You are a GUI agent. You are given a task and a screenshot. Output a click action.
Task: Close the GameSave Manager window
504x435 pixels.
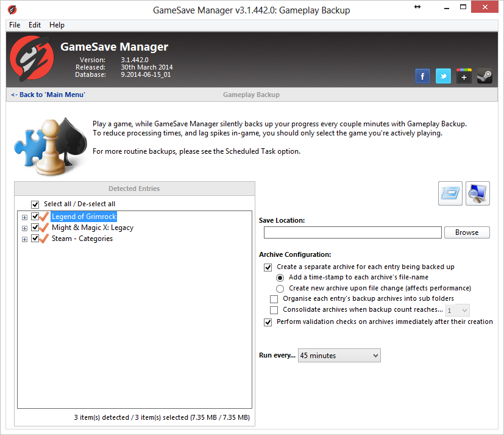pos(484,7)
